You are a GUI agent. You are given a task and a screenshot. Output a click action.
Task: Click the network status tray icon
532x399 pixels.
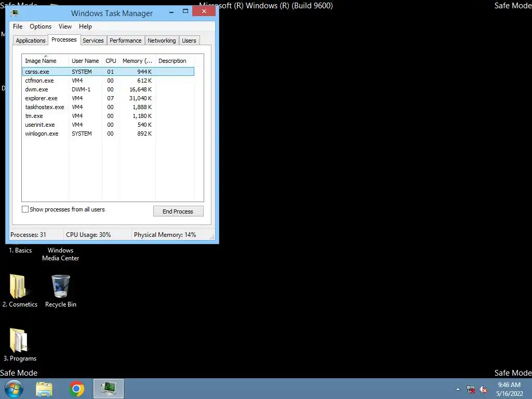[471, 389]
